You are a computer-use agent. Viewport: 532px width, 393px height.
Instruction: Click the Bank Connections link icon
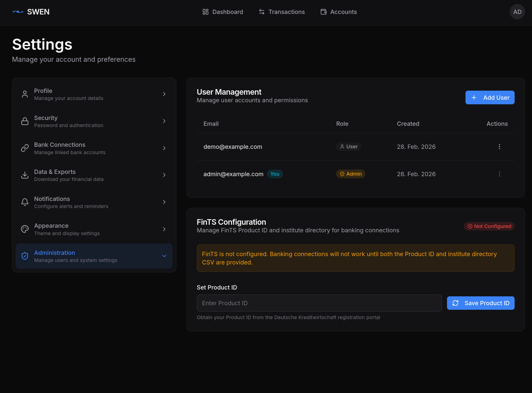click(x=25, y=148)
